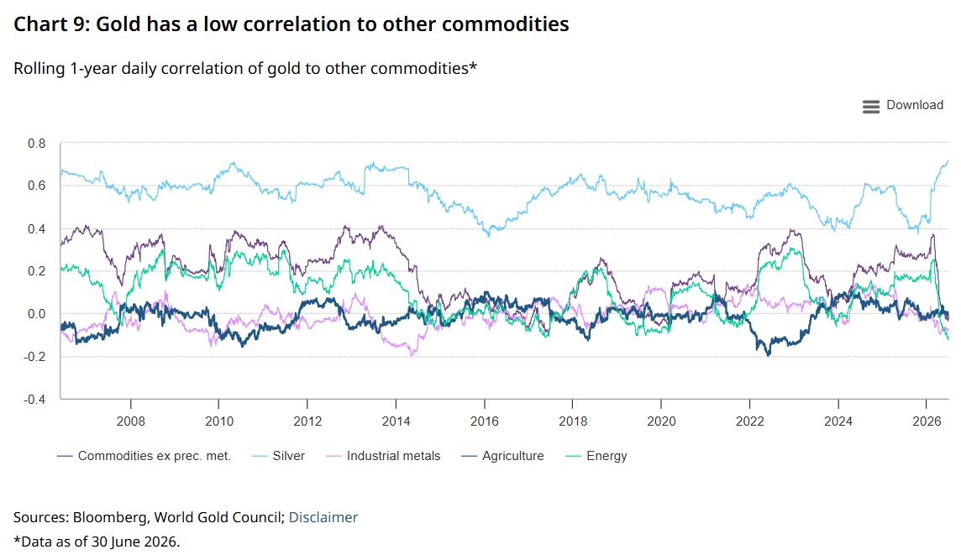The image size is (961, 560).
Task: Click the green Energy legend line marker
Action: [x=573, y=457]
